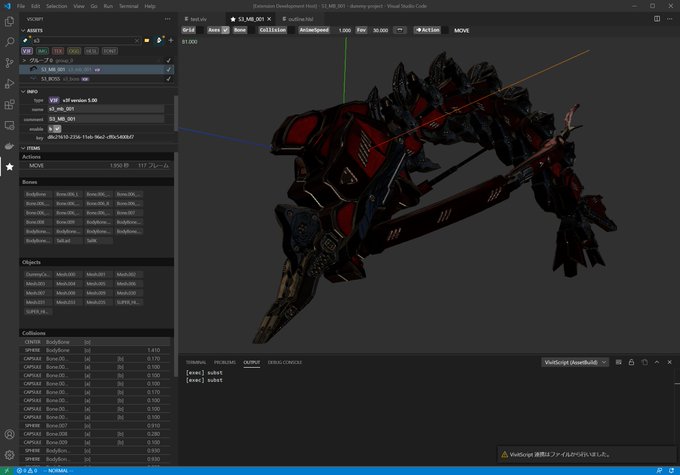Collapse the INFO section
The width and height of the screenshot is (680, 475).
[x=23, y=92]
